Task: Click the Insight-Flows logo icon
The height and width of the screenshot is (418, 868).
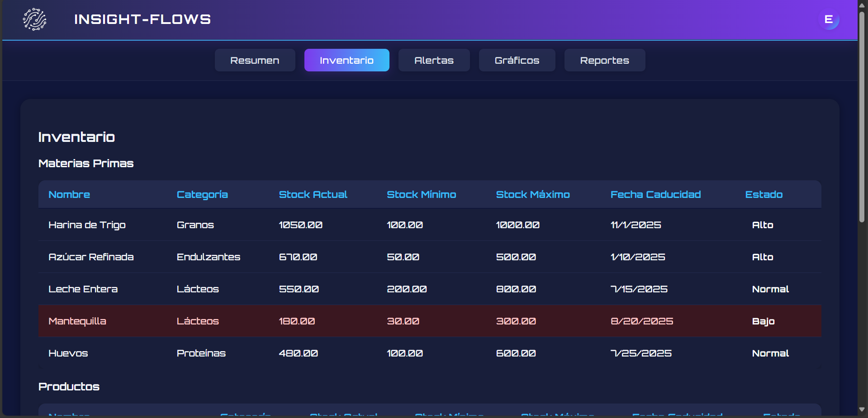Action: tap(35, 19)
